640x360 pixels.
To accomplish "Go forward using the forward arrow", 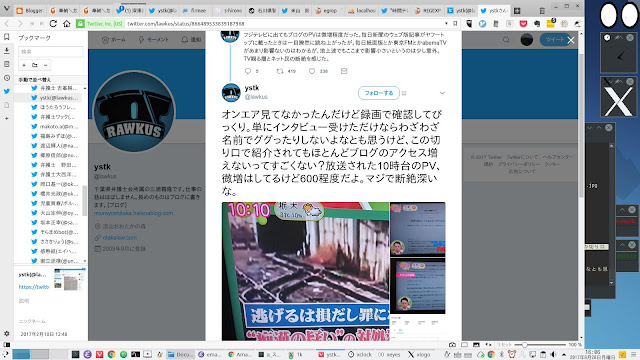I will tap(20, 24).
